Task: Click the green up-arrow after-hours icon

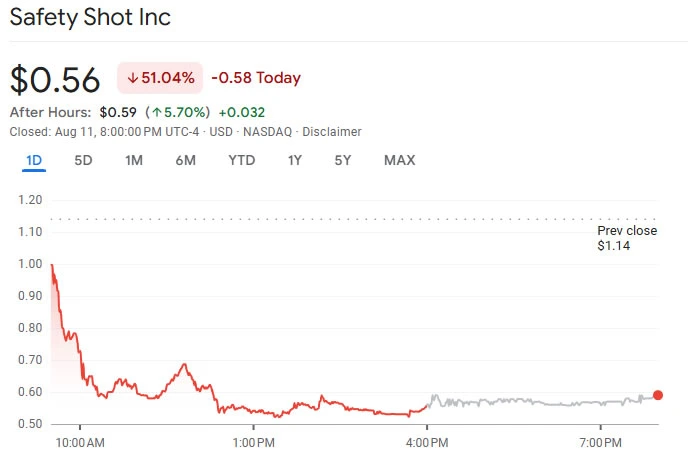Action: coord(157,112)
